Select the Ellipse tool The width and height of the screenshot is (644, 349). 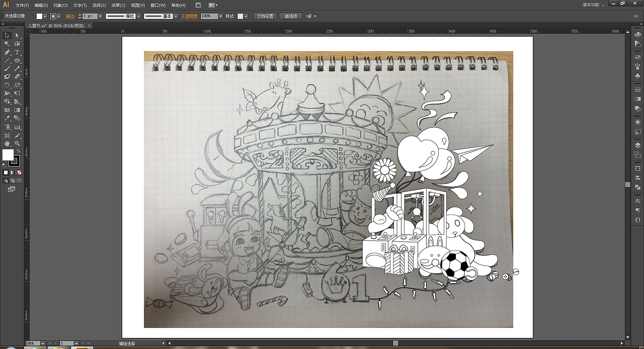[17, 60]
